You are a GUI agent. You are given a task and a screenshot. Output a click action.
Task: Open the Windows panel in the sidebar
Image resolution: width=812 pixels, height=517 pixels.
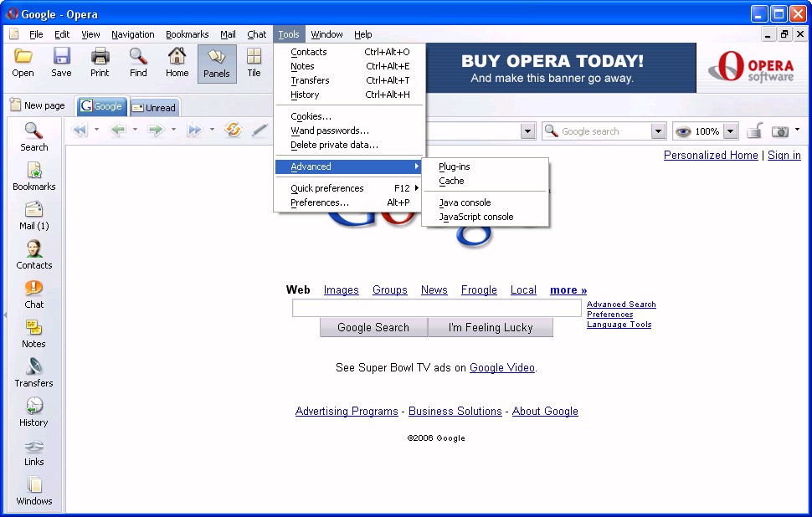click(x=34, y=491)
